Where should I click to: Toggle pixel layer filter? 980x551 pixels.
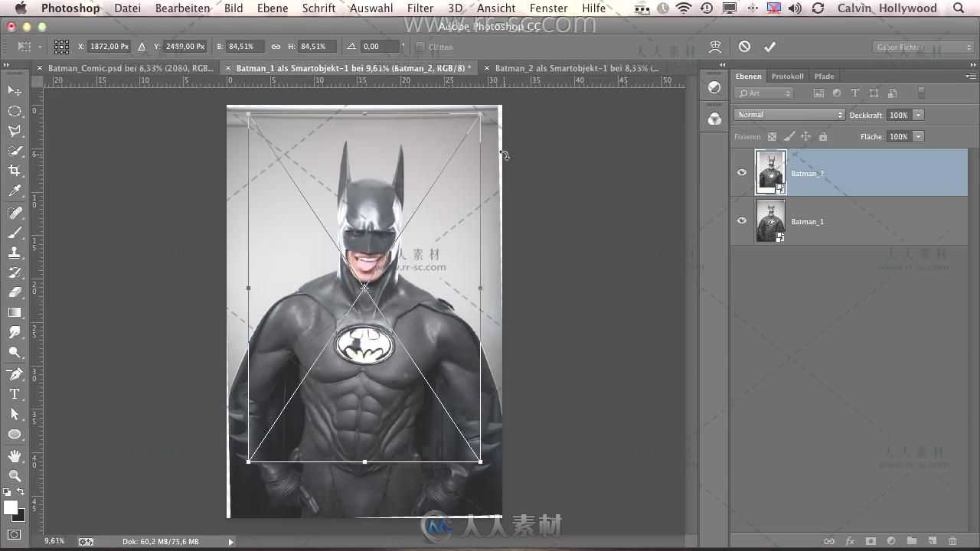818,93
